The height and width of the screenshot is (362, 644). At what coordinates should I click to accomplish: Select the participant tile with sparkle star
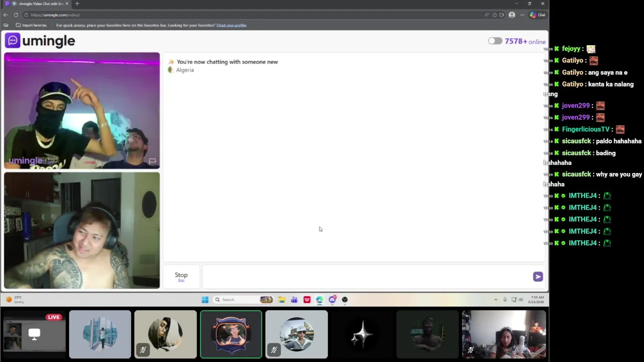click(x=362, y=334)
